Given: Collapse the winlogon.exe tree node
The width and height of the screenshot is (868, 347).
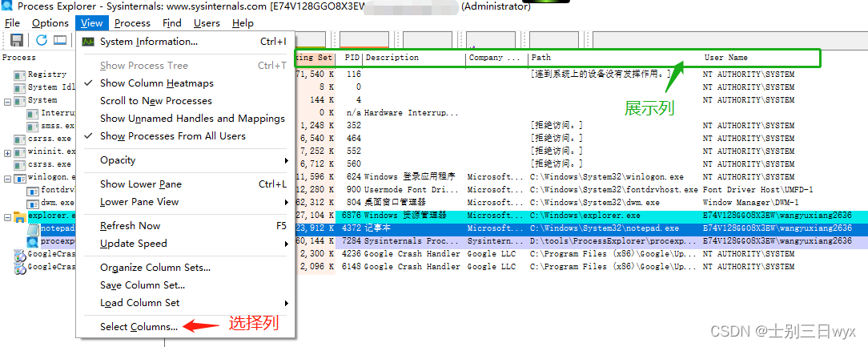Looking at the screenshot, I should click(7, 179).
